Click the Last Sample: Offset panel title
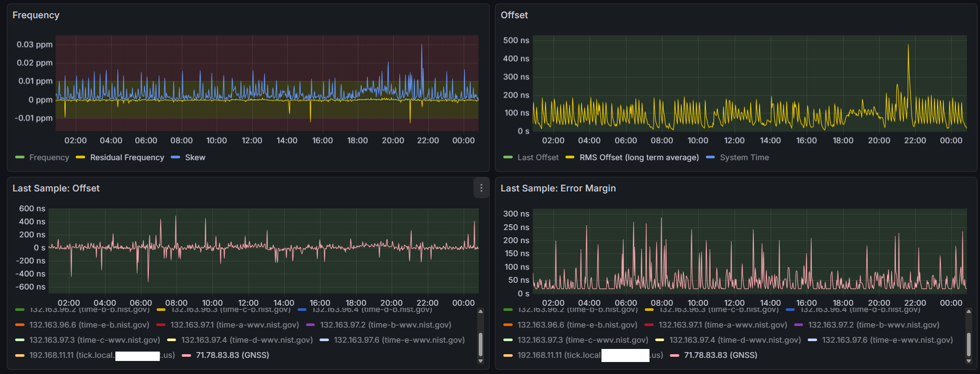This screenshot has height=374, width=980. pos(56,188)
